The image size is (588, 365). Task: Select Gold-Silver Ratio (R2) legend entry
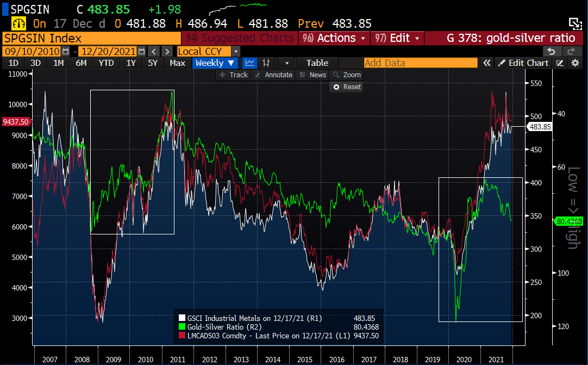click(224, 327)
